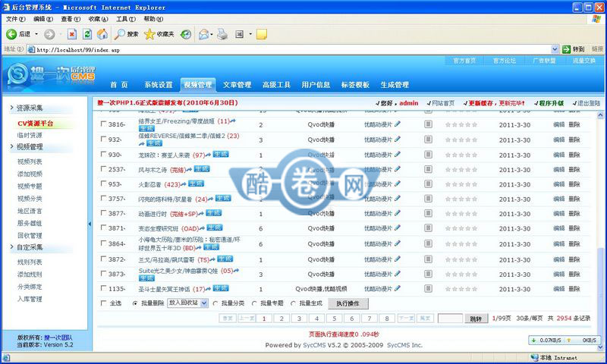Open the 文件 menu
The height and width of the screenshot is (364, 607).
(x=15, y=18)
